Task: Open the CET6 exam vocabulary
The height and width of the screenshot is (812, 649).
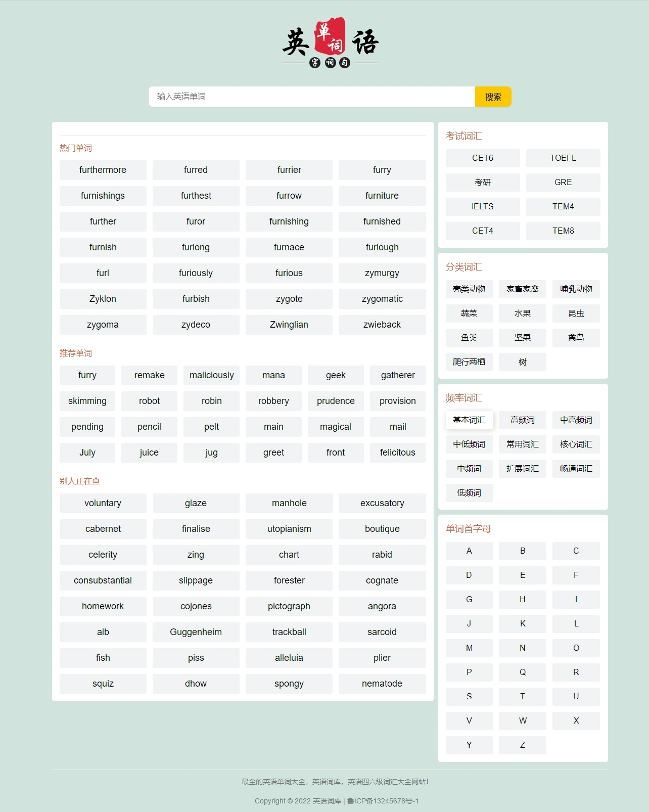Action: click(482, 158)
